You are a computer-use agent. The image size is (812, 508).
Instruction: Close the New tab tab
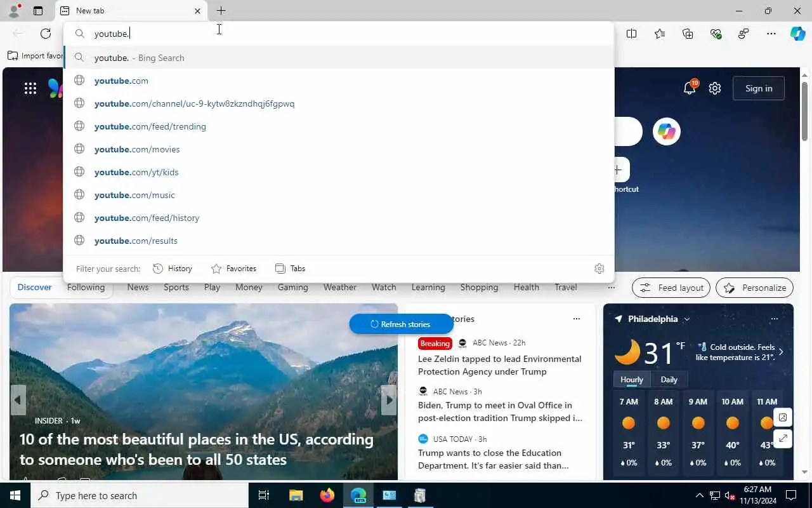197,11
